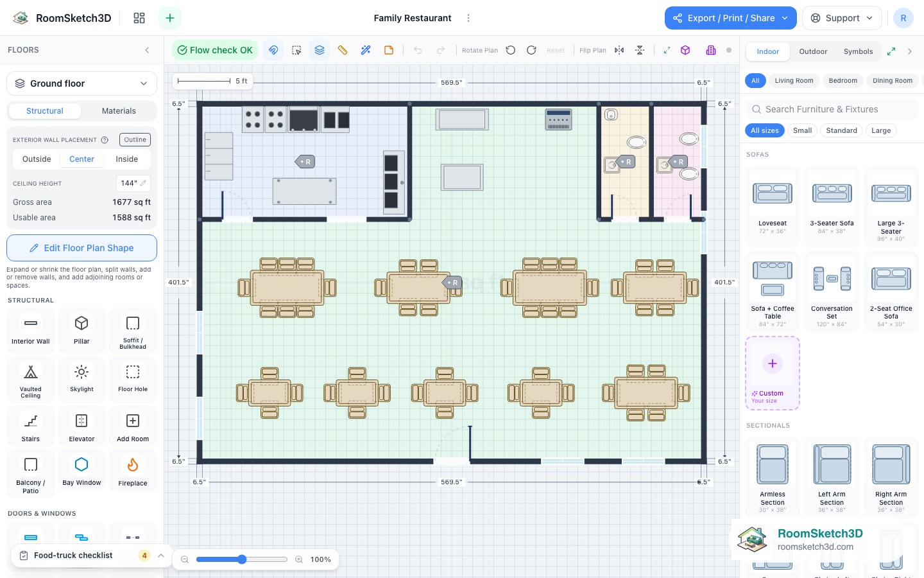
Task: Select the Soffit / Bulkhead tool
Action: (133, 330)
